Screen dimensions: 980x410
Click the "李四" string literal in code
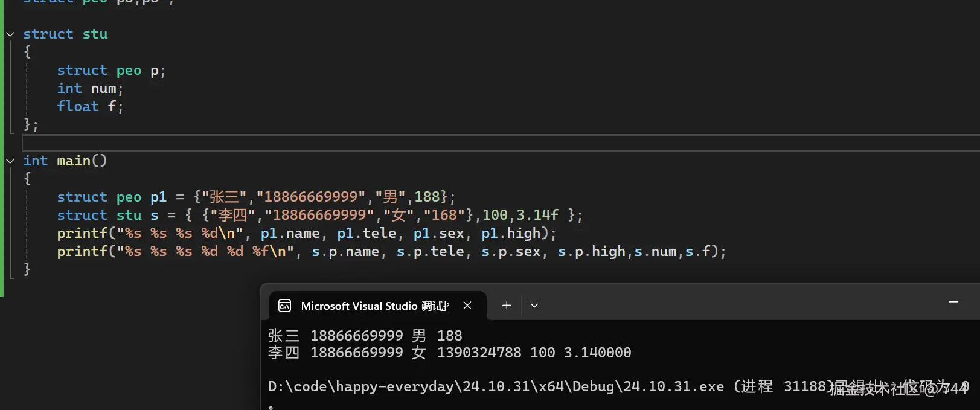coord(233,216)
